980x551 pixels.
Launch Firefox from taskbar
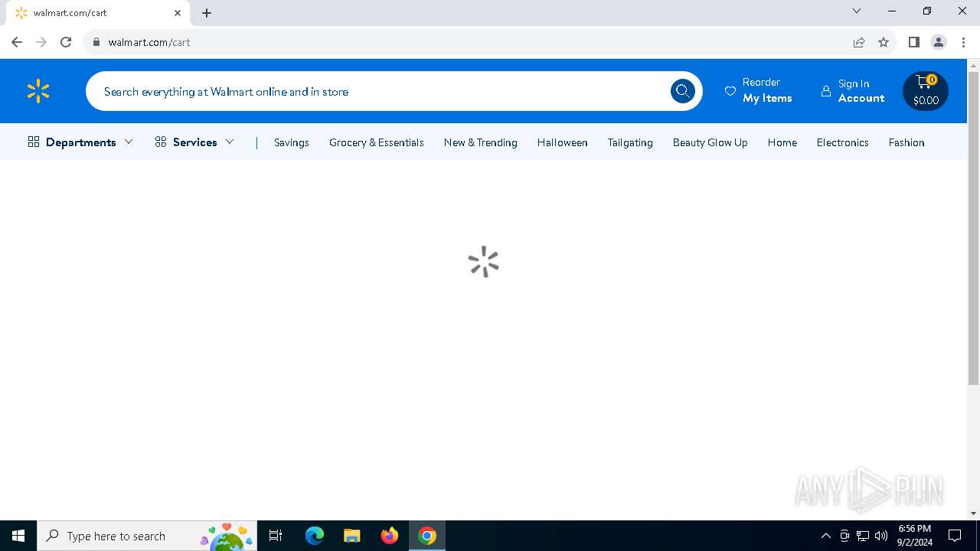pos(390,536)
